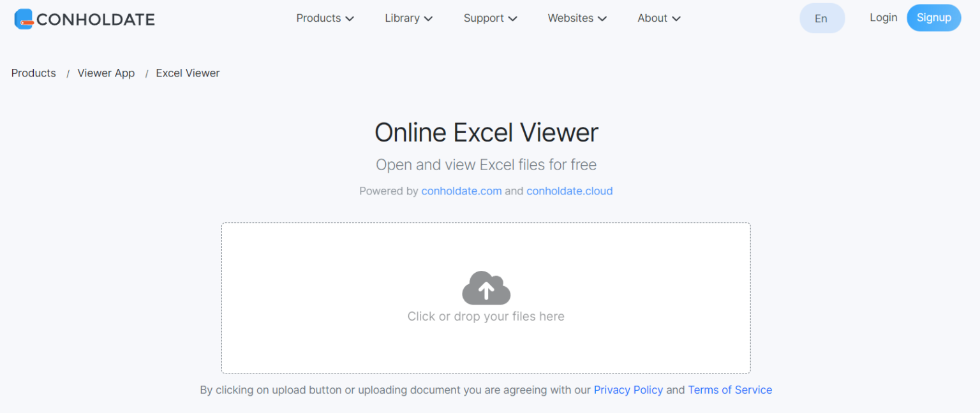Select Excel Viewer in the breadcrumb
This screenshot has width=980, height=413.
(x=188, y=73)
